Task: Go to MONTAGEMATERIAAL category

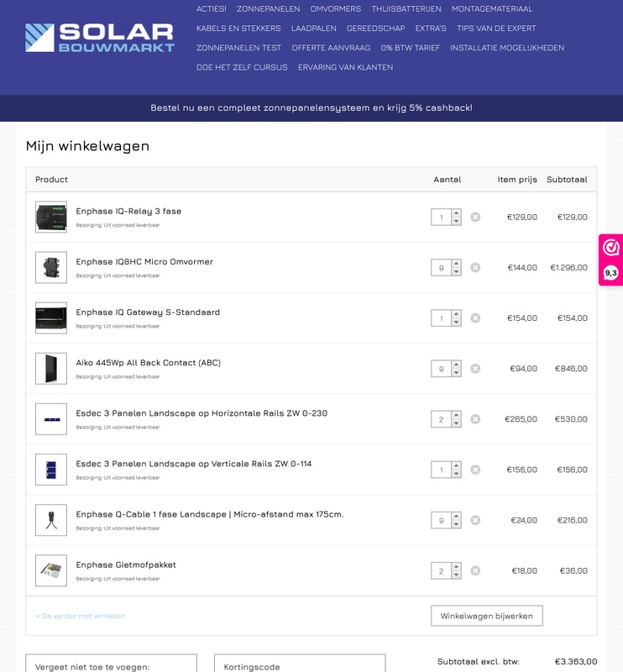Action: click(x=492, y=9)
